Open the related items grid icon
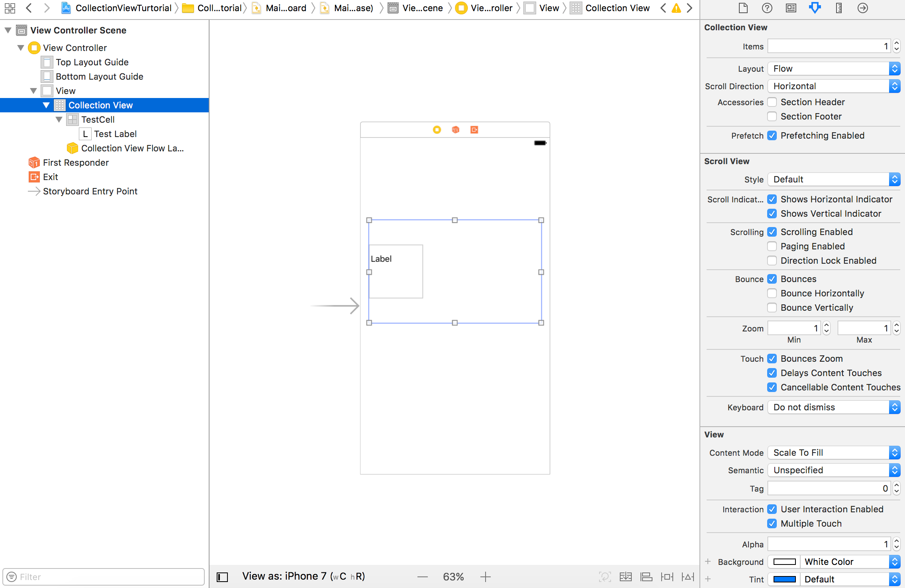The height and width of the screenshot is (588, 905). pyautogui.click(x=10, y=8)
